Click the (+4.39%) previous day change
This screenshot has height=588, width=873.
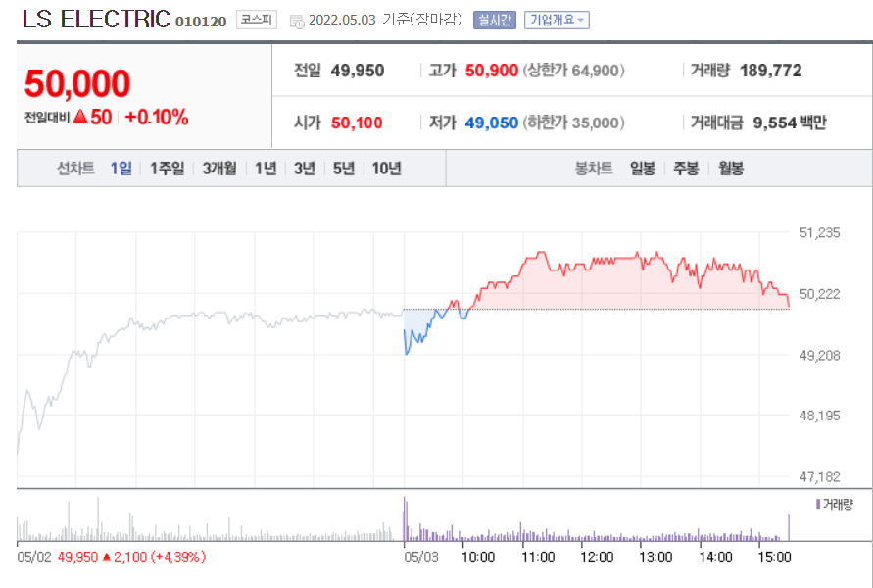178,557
